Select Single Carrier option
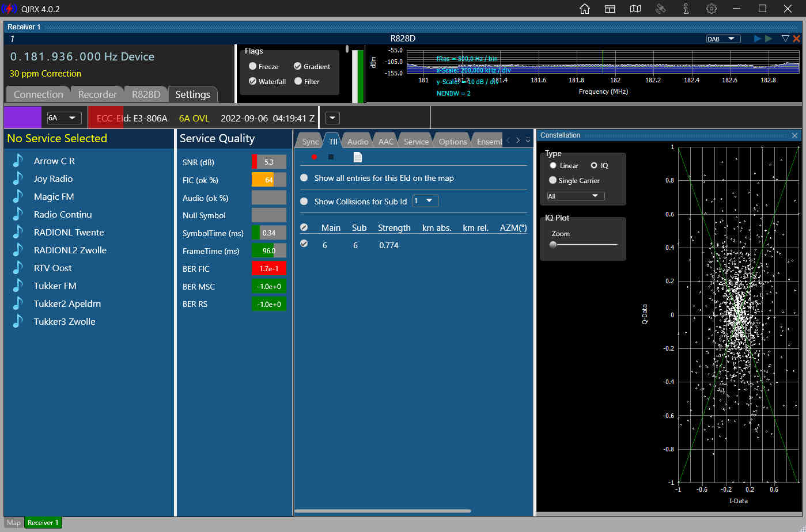Image resolution: width=806 pixels, height=532 pixels. click(553, 180)
